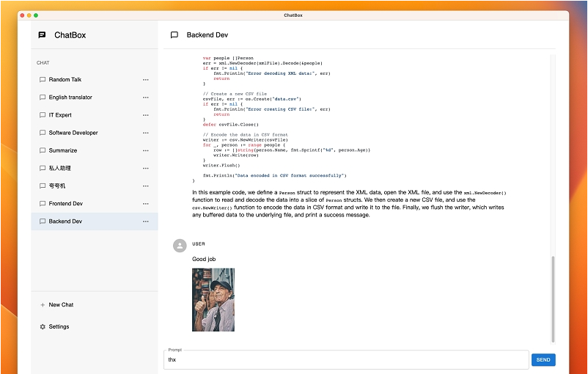
Task: Select the 夸夸机 chat
Action: [95, 186]
